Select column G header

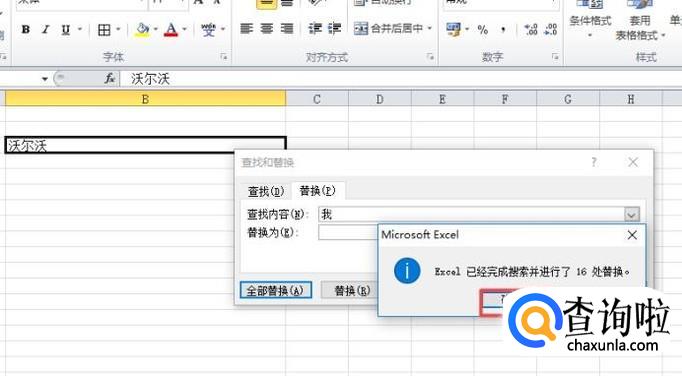click(x=568, y=99)
